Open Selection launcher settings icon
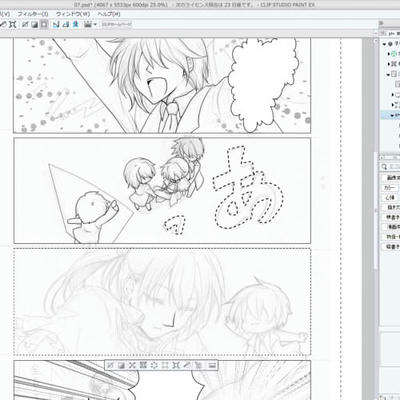Image resolution: width=400 pixels, height=400 pixels. point(212,366)
